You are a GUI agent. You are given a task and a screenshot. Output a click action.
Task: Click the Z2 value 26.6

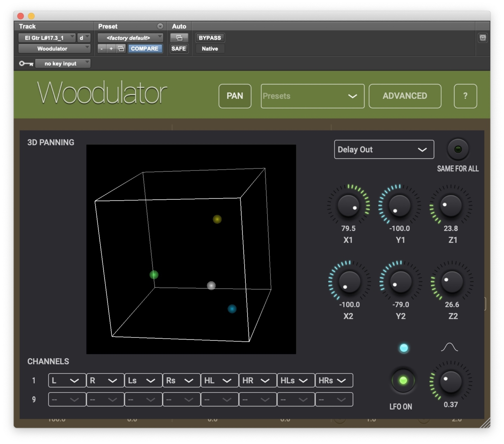pyautogui.click(x=452, y=305)
